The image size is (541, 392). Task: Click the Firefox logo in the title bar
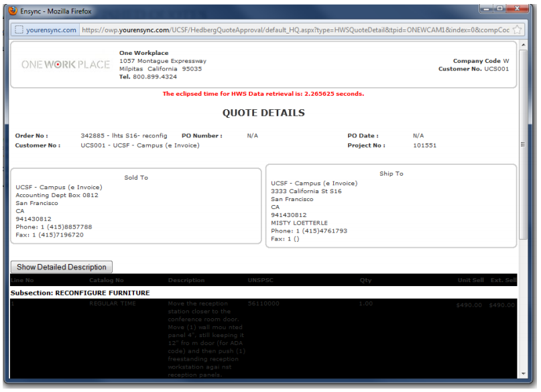pyautogui.click(x=13, y=11)
